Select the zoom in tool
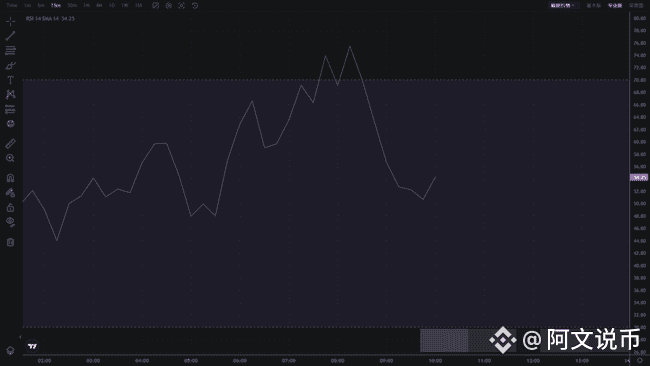Viewport: 650px width, 366px height. (10, 158)
